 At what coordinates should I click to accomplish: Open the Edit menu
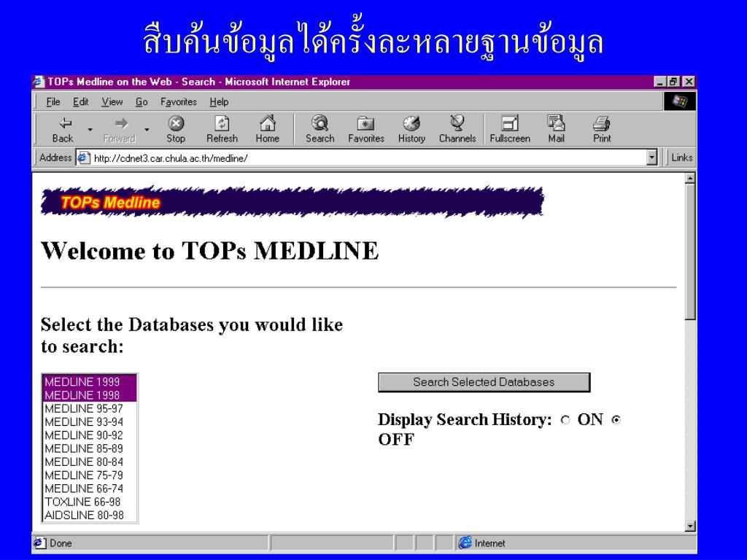click(x=80, y=102)
